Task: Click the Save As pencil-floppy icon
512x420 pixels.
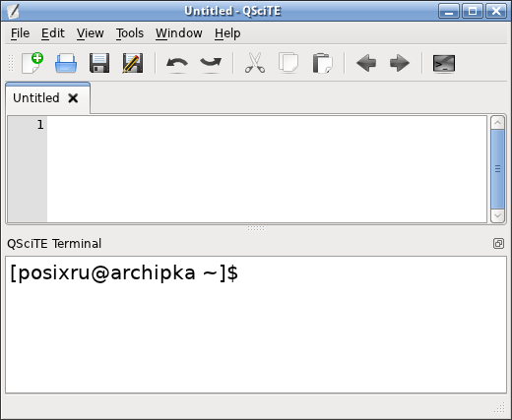Action: (133, 63)
